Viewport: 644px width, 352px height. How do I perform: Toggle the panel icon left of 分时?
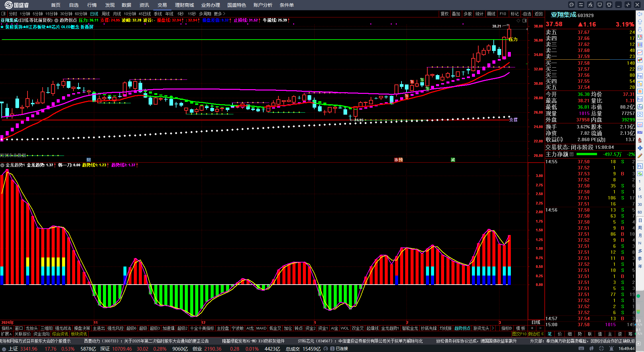click(3, 14)
